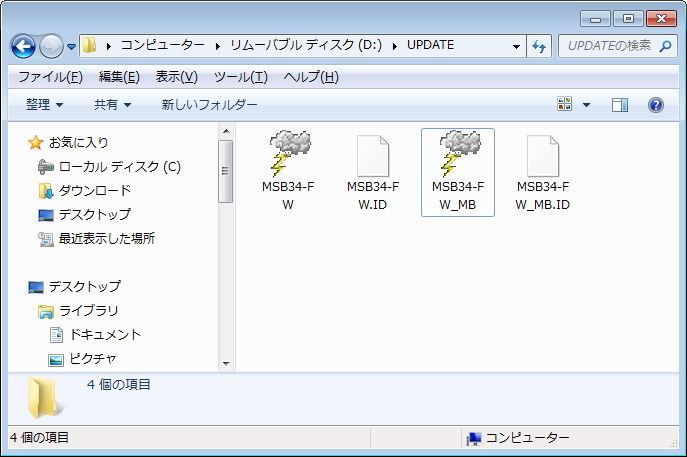Select the MSB34-FW_MB firmware file icon
Viewport: 687px width, 457px height.
click(458, 155)
